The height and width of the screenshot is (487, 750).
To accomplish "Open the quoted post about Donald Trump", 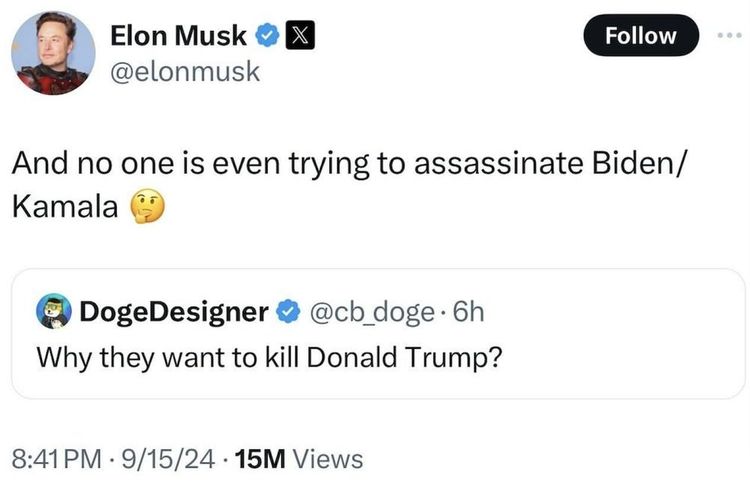I will click(x=268, y=355).
